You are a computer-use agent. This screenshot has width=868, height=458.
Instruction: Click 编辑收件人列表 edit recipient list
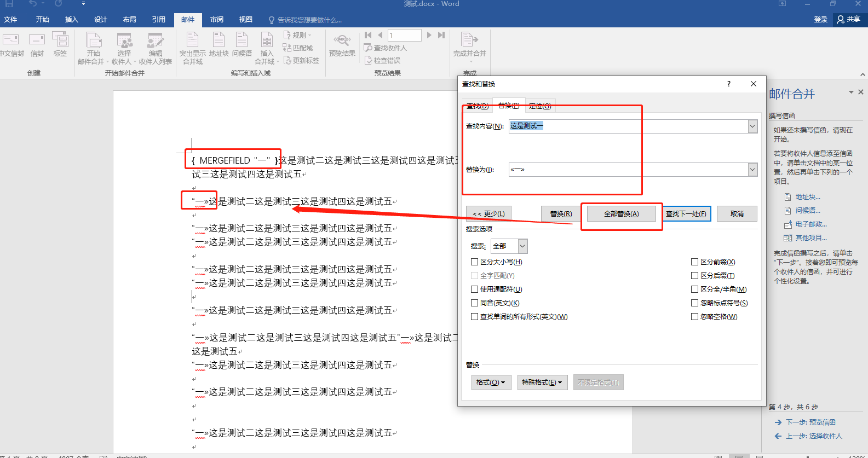click(x=156, y=48)
